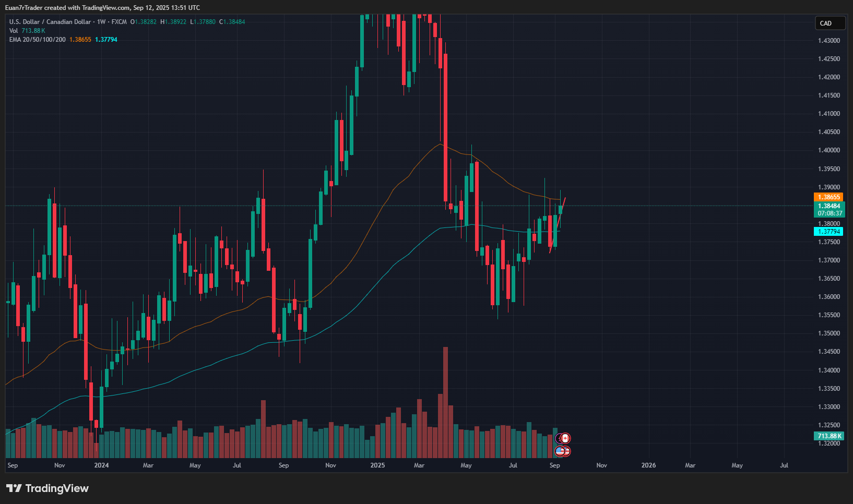Image resolution: width=853 pixels, height=504 pixels.
Task: Open the CAD currency selector
Action: point(830,23)
